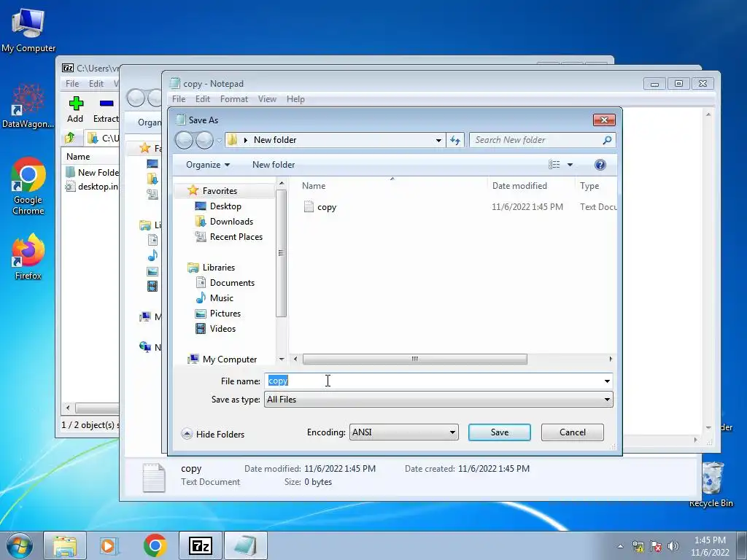The width and height of the screenshot is (747, 560).
Task: Select Desktop in Favorites
Action: [226, 206]
